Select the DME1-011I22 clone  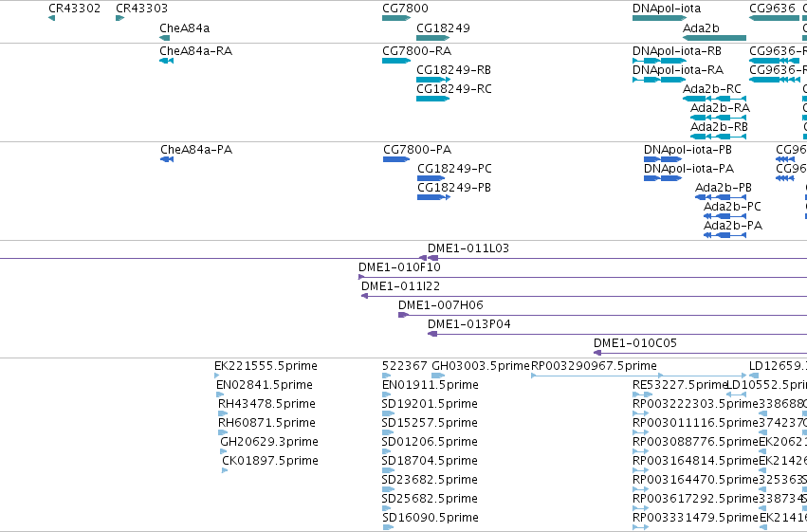coord(584,297)
